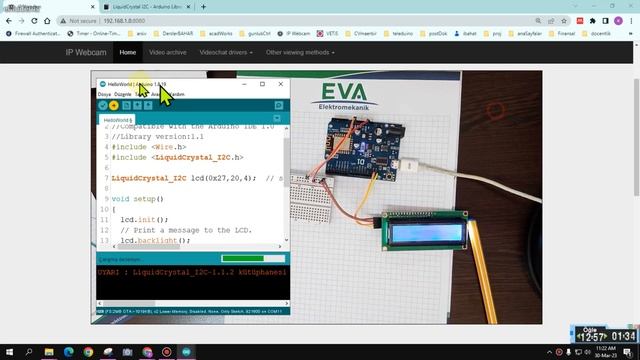Click the lcd.init() code line
This screenshot has height=360, width=640.
pos(144,220)
